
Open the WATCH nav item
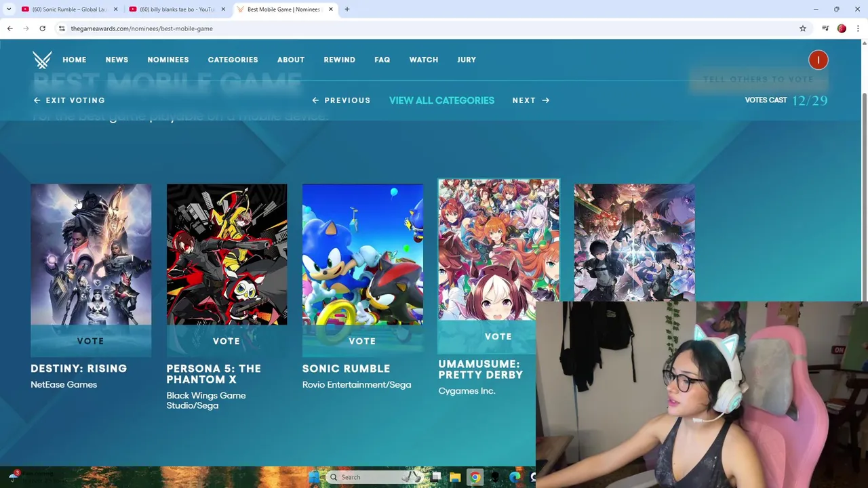point(424,60)
